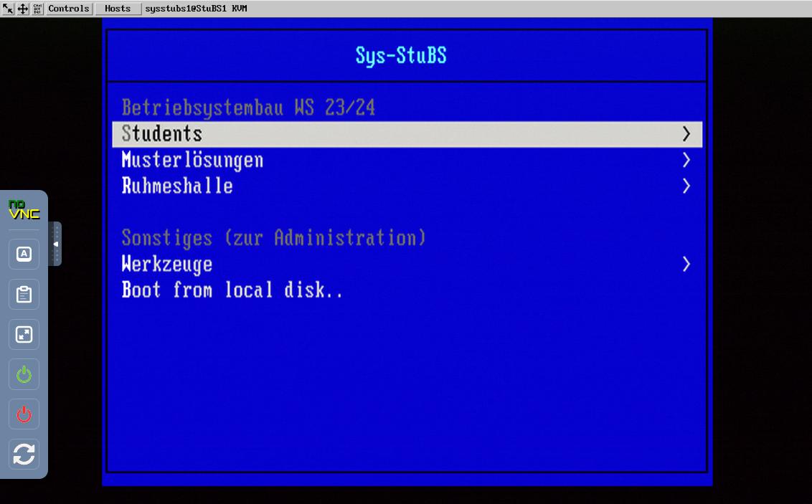
Task: Open the noVNC clipboard panel
Action: tap(24, 294)
